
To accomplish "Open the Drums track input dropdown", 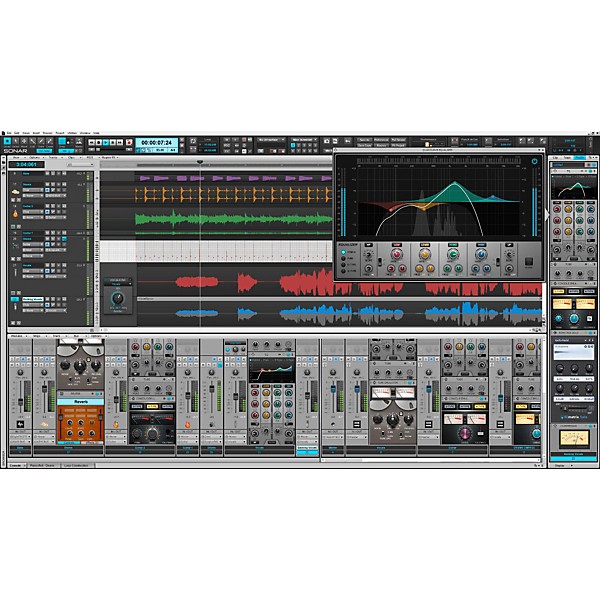I will 33,196.
